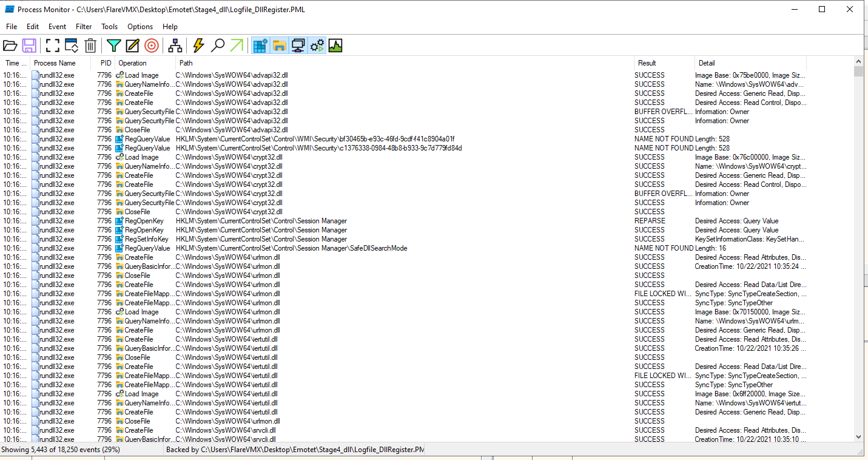Open the Options menu
The width and height of the screenshot is (868, 460).
point(140,27)
